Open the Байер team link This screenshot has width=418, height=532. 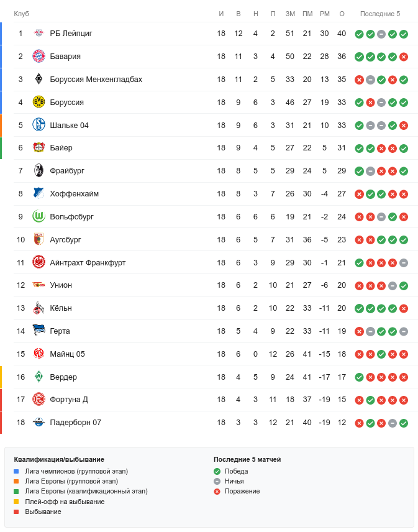[x=61, y=148]
